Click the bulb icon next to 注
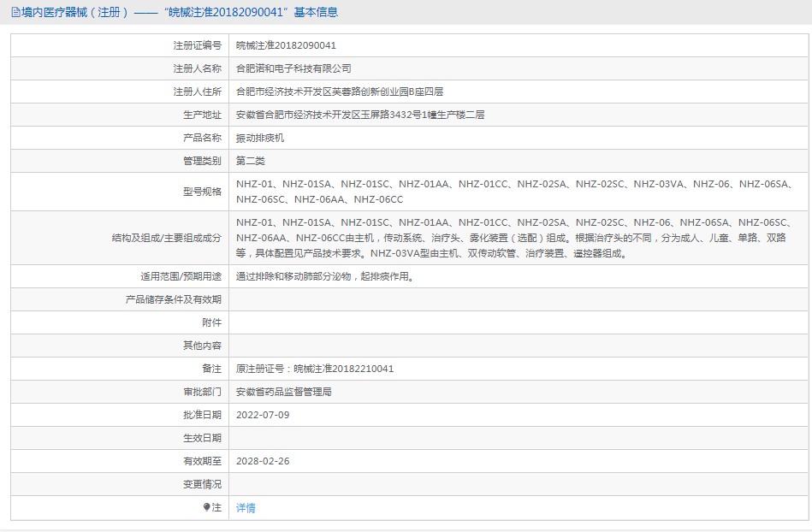 tap(206, 507)
